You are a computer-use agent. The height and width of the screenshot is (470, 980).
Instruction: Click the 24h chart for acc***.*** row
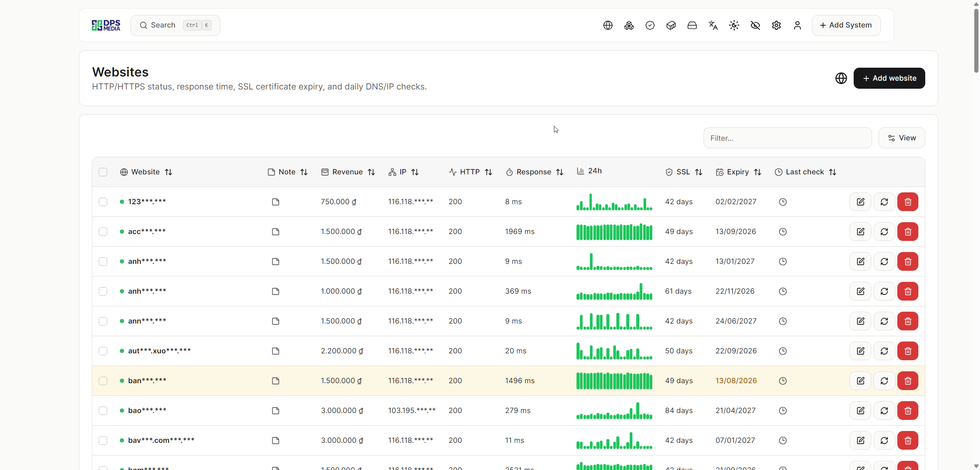[x=614, y=232]
